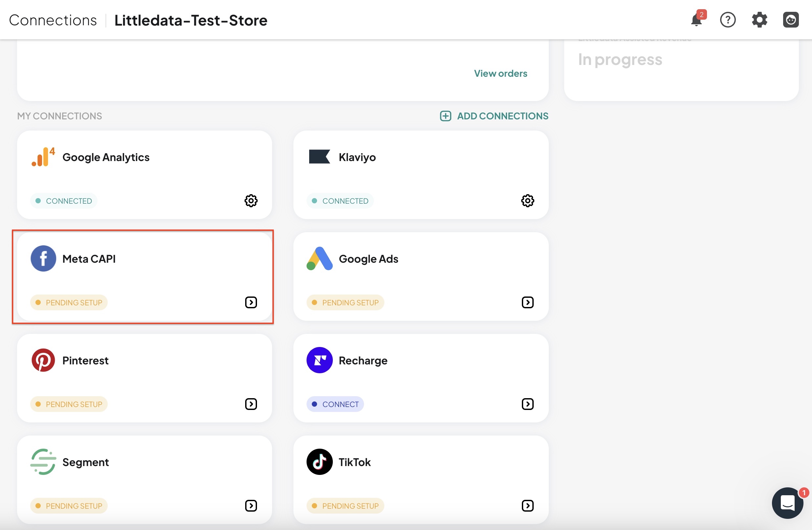
Task: Click the Segment arrow icon
Action: [251, 505]
